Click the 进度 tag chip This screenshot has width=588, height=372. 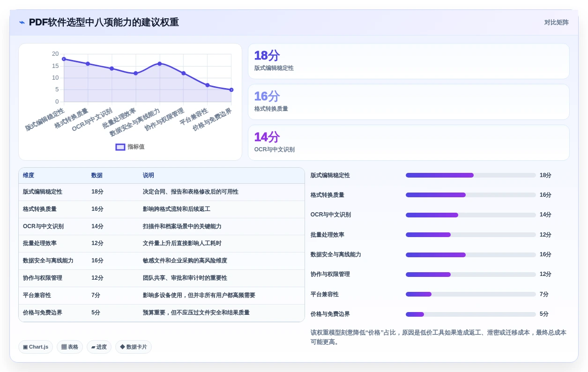99,347
